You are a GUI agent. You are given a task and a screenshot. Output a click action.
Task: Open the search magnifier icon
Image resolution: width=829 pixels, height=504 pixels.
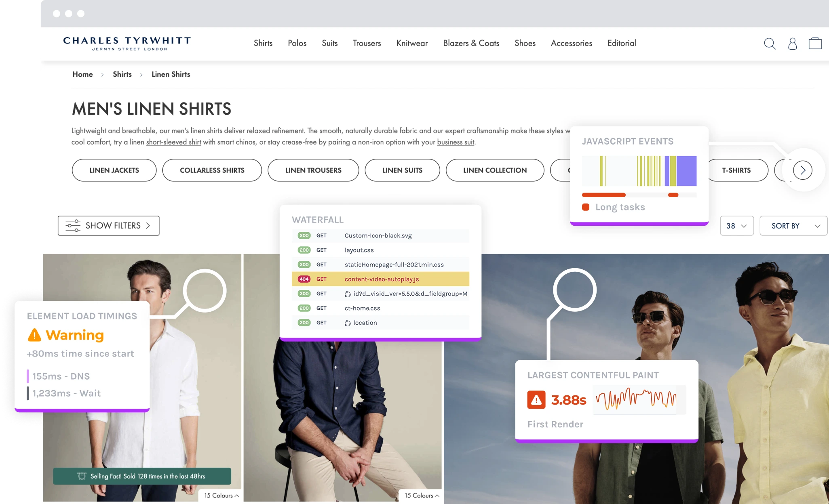[770, 44]
